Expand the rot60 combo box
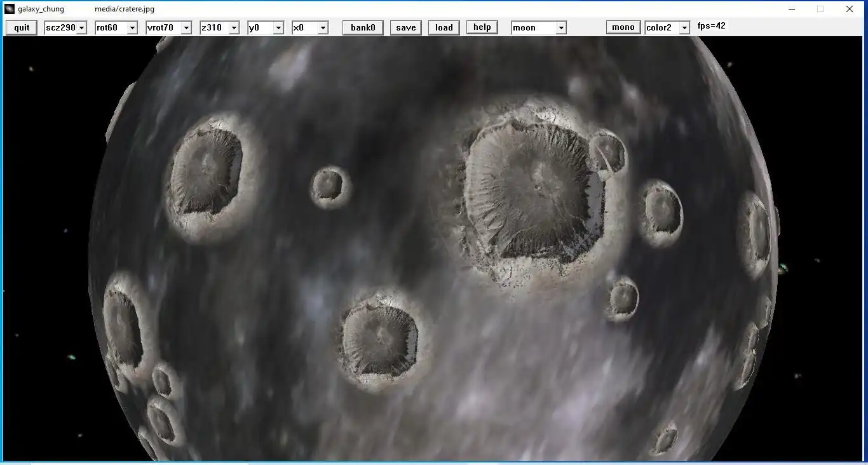 (x=116, y=27)
